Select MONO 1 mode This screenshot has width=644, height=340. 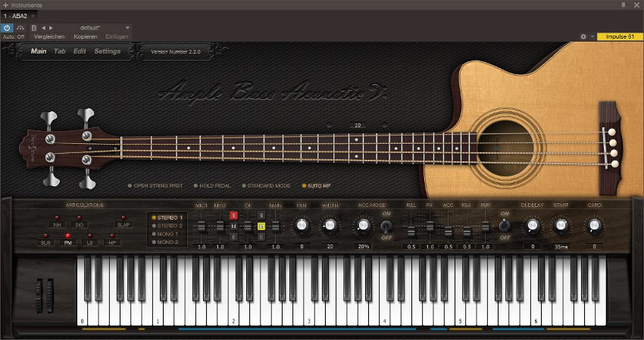(165, 234)
